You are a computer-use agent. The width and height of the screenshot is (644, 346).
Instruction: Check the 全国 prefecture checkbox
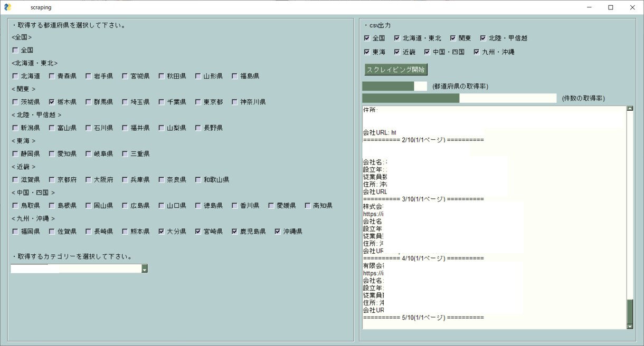click(x=15, y=50)
